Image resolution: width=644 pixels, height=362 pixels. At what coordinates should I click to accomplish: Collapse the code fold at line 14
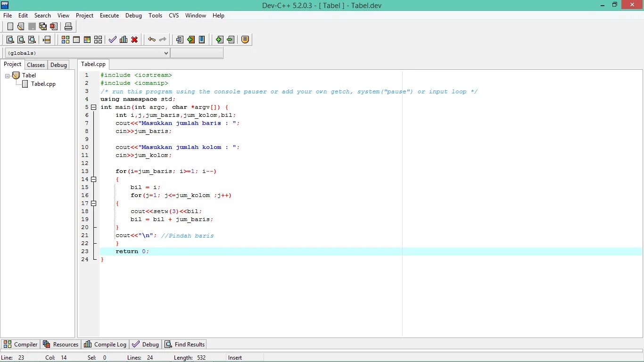coord(94,180)
